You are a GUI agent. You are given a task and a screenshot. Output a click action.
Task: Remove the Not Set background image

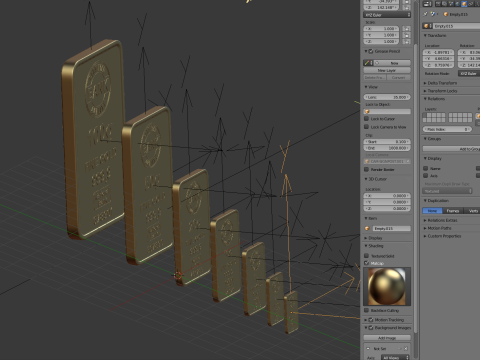pyautogui.click(x=405, y=348)
